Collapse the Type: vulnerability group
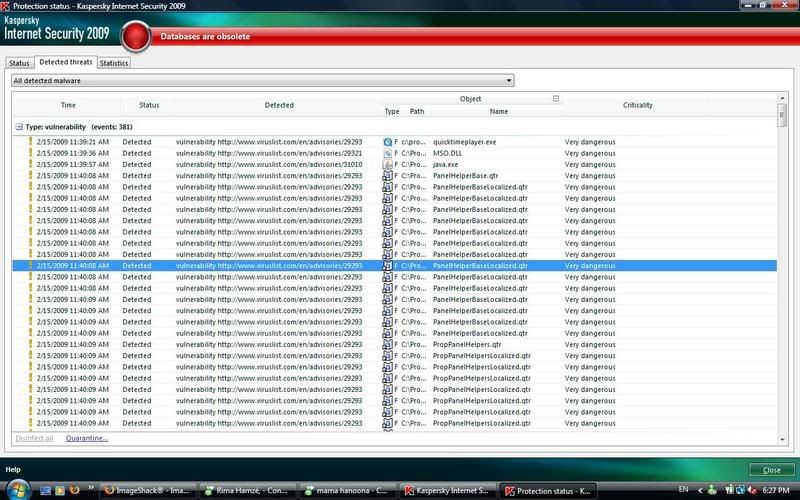This screenshot has height=500, width=800. [19, 128]
